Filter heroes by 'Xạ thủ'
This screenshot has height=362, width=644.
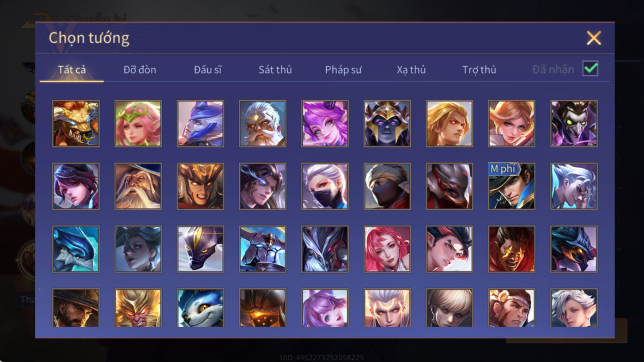pos(411,70)
